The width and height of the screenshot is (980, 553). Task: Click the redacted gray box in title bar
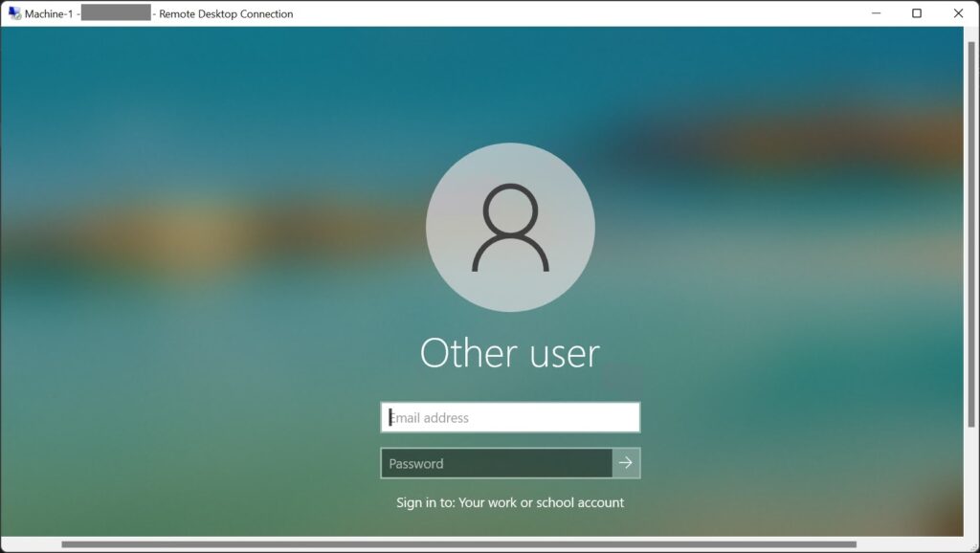pyautogui.click(x=116, y=13)
